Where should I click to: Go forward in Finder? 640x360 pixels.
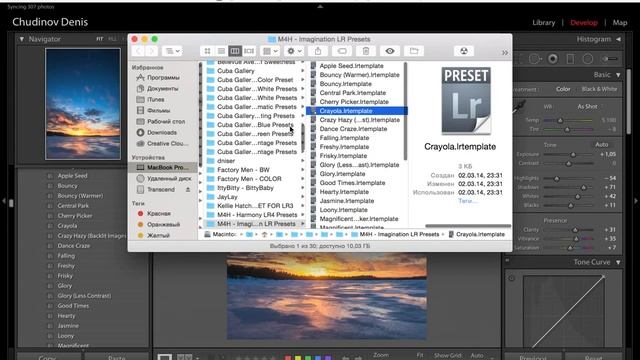pyautogui.click(x=151, y=51)
